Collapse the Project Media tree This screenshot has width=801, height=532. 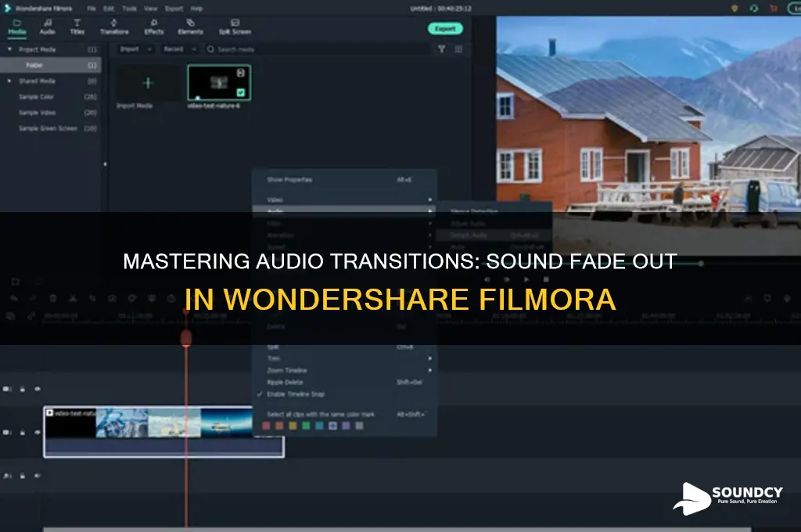(9, 49)
